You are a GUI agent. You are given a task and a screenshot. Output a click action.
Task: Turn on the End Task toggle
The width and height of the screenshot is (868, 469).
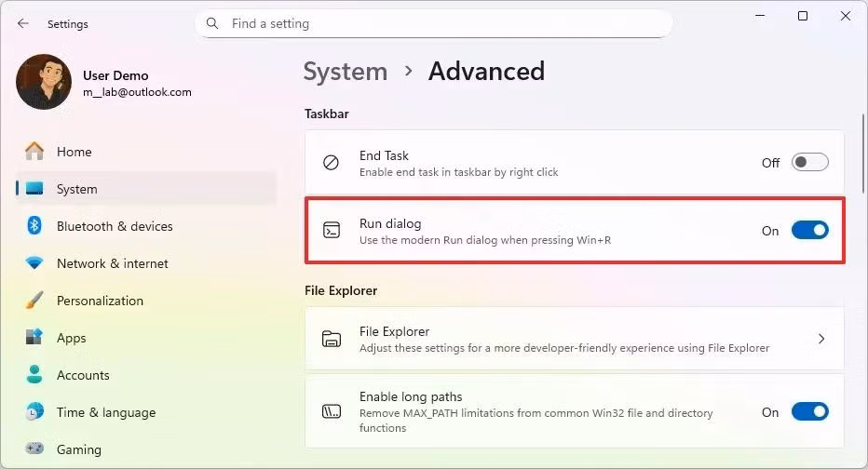pos(809,163)
